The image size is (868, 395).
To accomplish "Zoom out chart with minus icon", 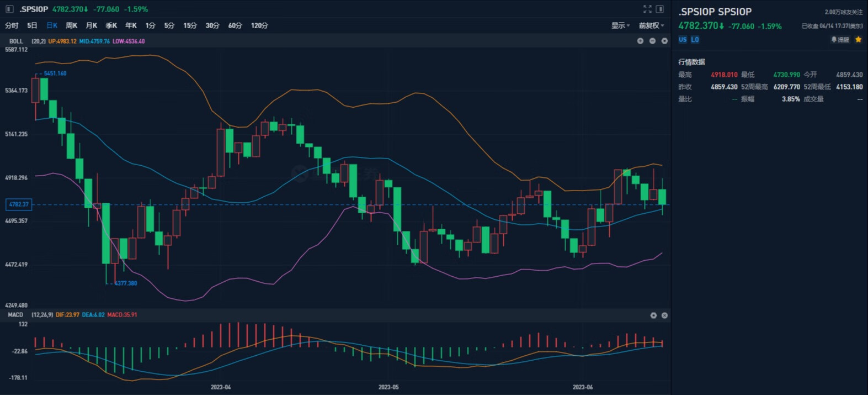I will (652, 41).
